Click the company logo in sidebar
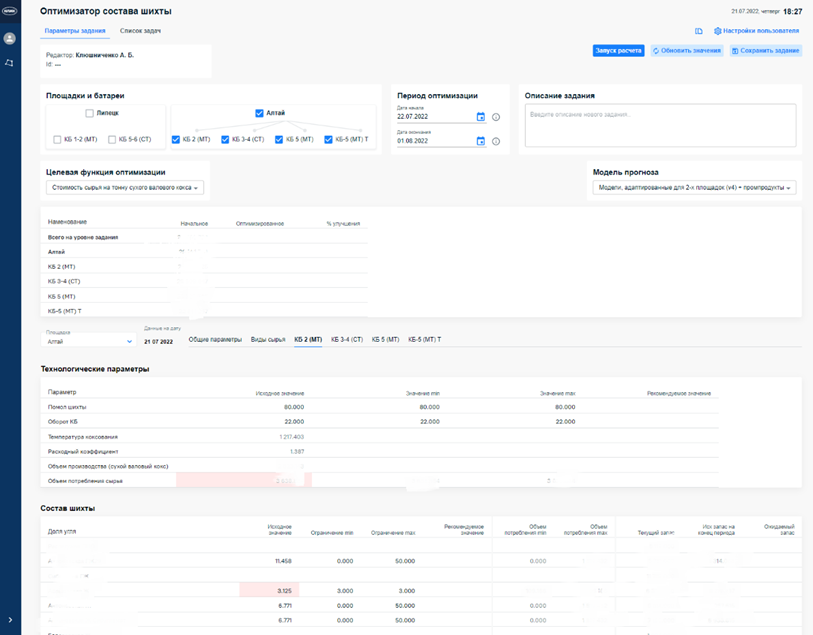This screenshot has width=813, height=635. tap(10, 11)
